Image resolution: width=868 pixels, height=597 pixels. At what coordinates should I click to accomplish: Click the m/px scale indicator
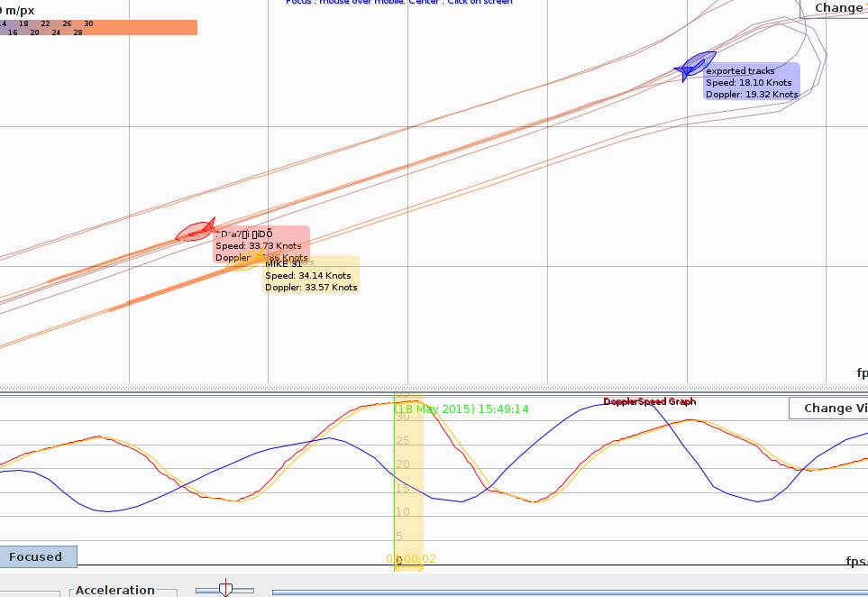pyautogui.click(x=18, y=10)
